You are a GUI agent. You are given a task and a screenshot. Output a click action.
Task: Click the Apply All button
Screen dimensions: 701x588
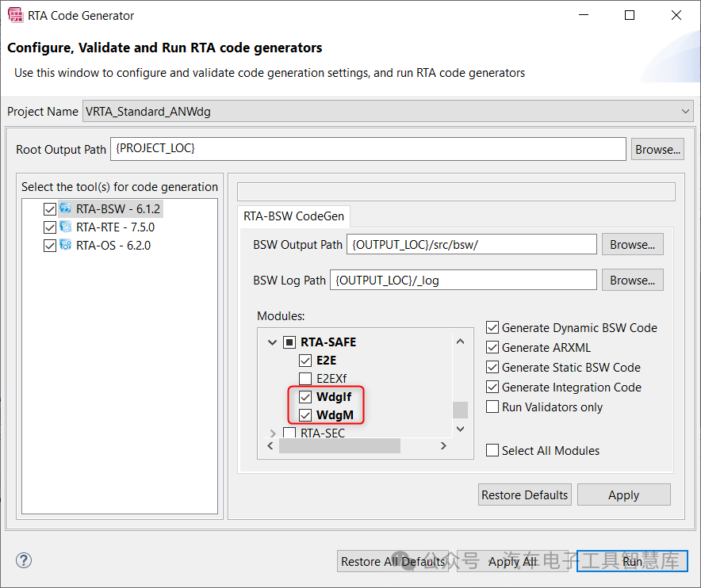[512, 561]
